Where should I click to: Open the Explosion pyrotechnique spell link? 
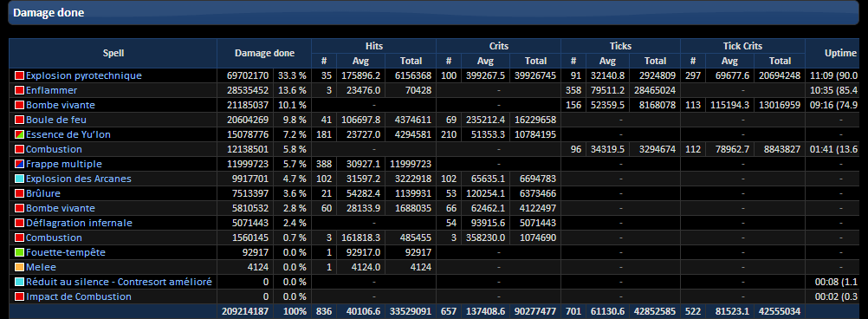83,75
